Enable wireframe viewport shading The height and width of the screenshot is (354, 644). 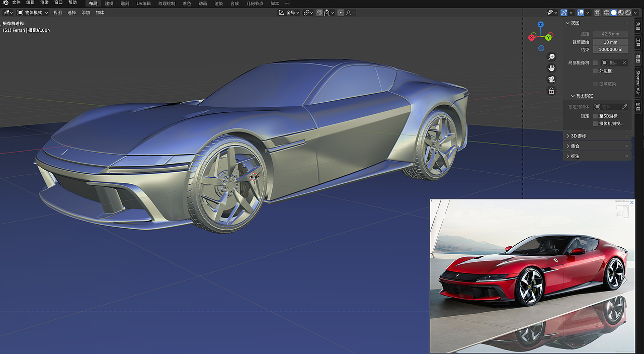[x=607, y=13]
